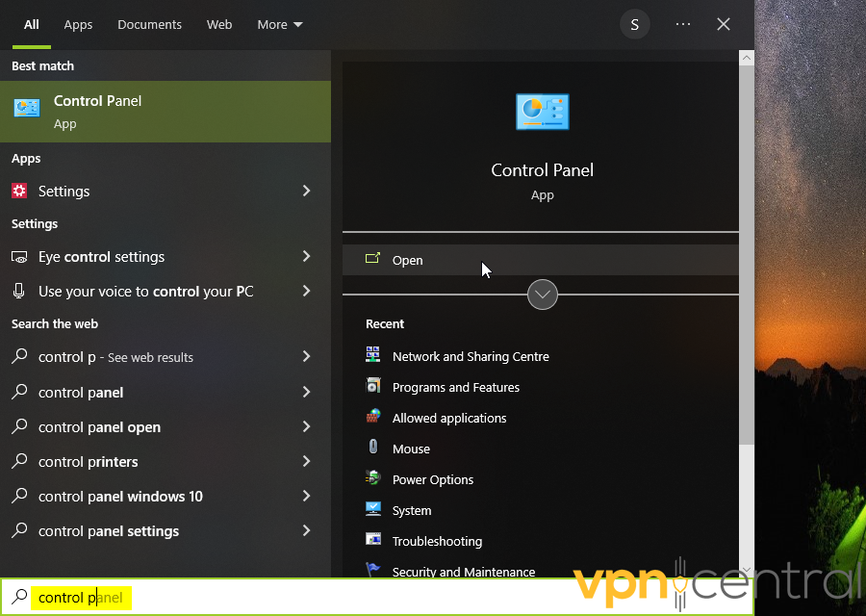Click the Troubleshooting icon

372,539
